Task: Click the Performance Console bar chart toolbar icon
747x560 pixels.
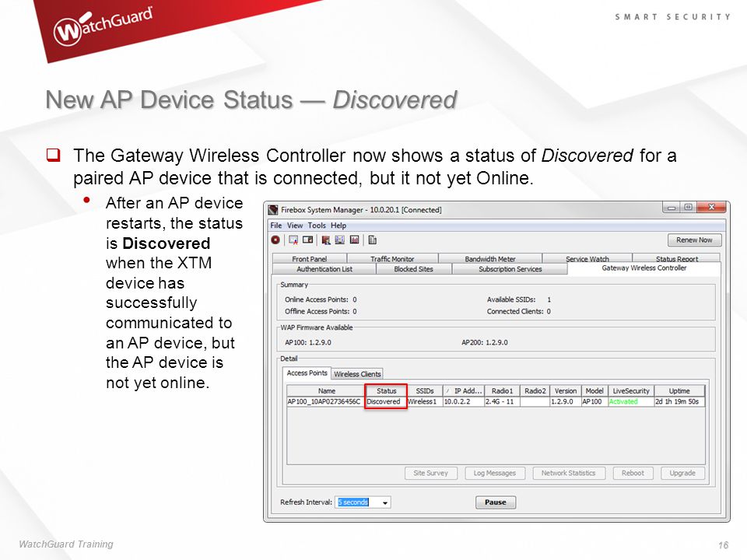Action: [355, 240]
